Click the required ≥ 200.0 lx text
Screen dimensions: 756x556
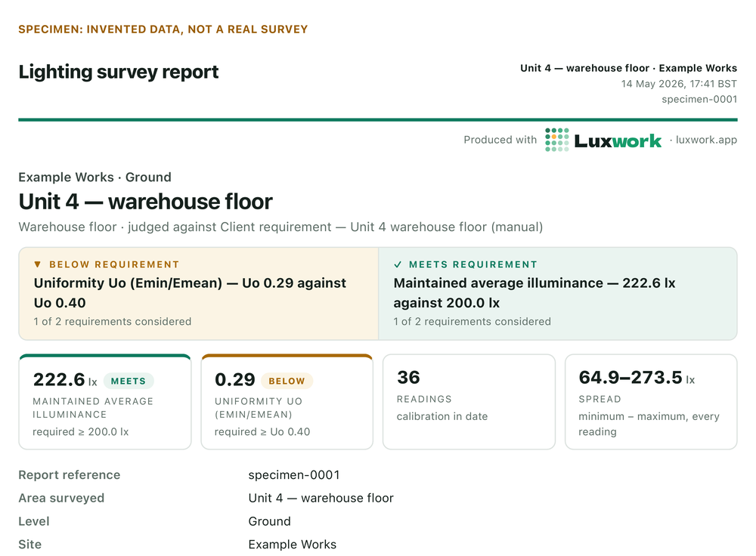81,431
